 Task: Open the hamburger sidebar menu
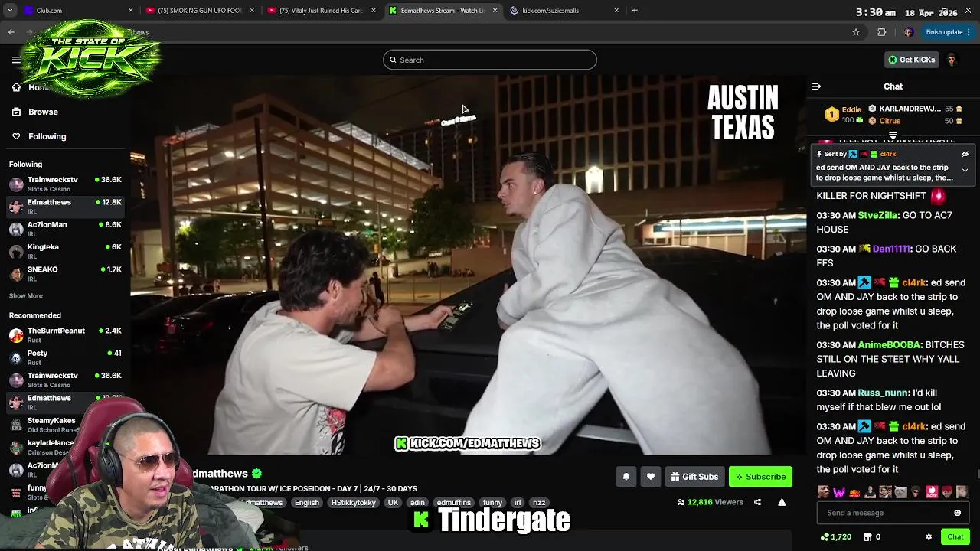click(16, 60)
